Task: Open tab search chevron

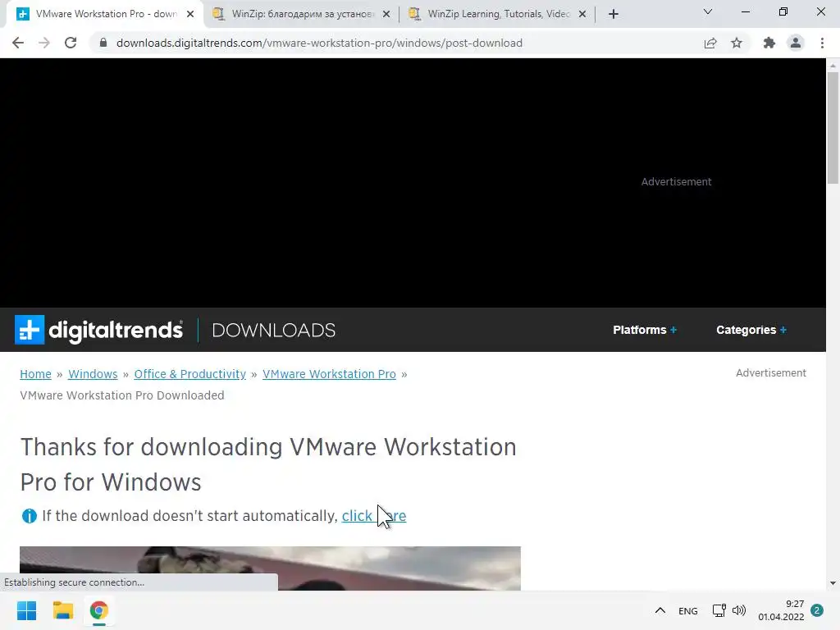Action: 708,11
